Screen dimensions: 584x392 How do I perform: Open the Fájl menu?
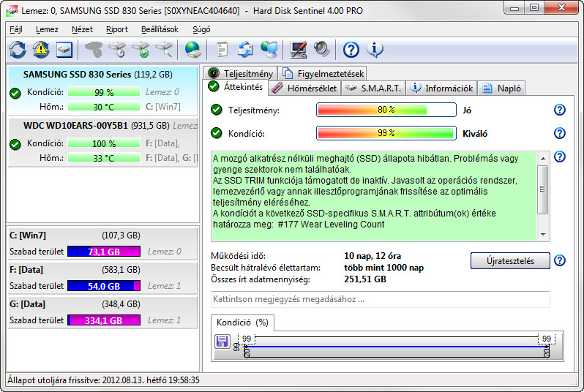click(x=15, y=29)
